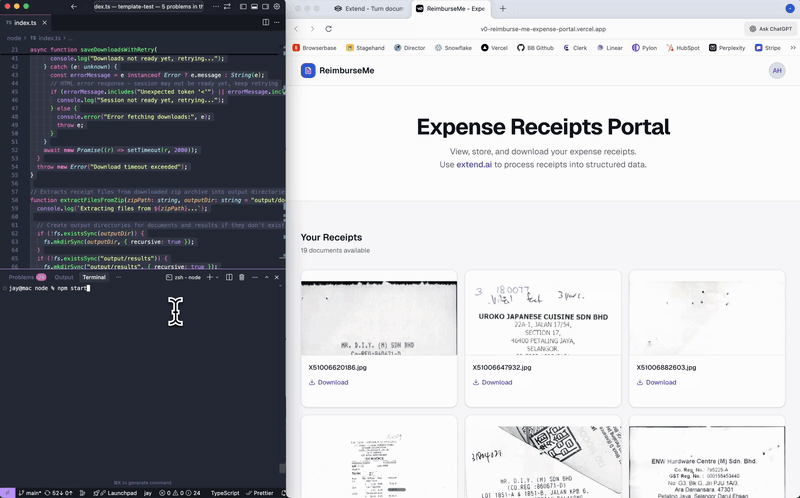Open editor more actions ellipsis menu
Image resolution: width=800 pixels, height=498 pixels.
(x=277, y=22)
